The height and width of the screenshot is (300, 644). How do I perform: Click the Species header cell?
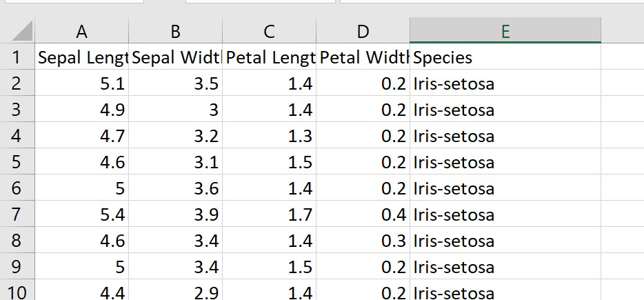(505, 57)
